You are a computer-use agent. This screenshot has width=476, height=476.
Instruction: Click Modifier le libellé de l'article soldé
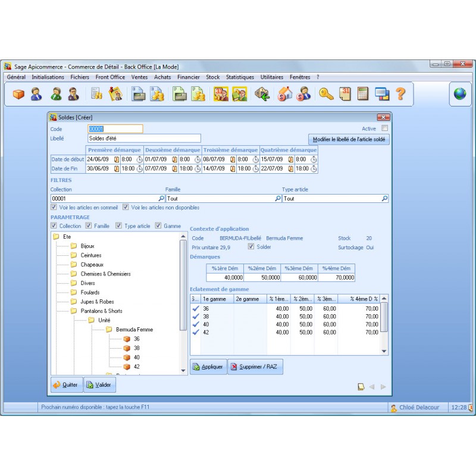(x=349, y=139)
